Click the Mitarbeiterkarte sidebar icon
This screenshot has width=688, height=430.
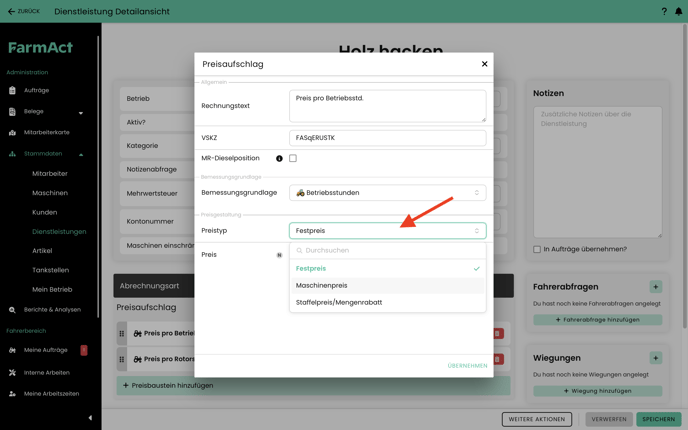pyautogui.click(x=12, y=133)
